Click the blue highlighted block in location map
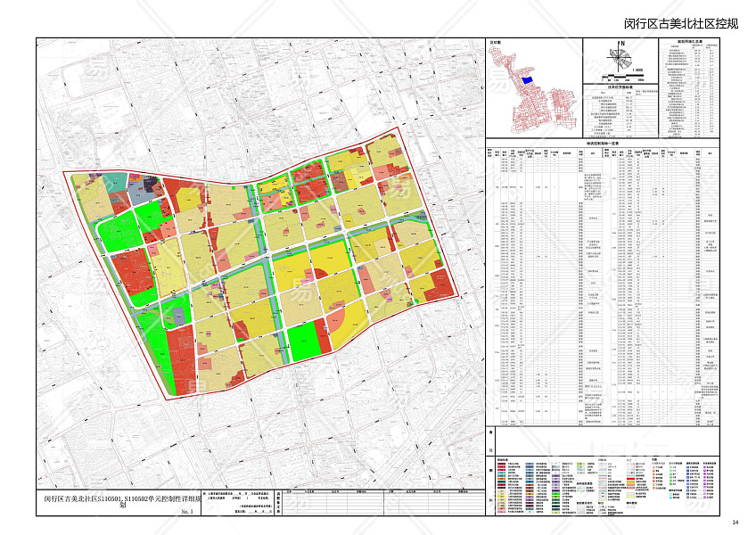Image resolution: width=756 pixels, height=535 pixels. [529, 79]
